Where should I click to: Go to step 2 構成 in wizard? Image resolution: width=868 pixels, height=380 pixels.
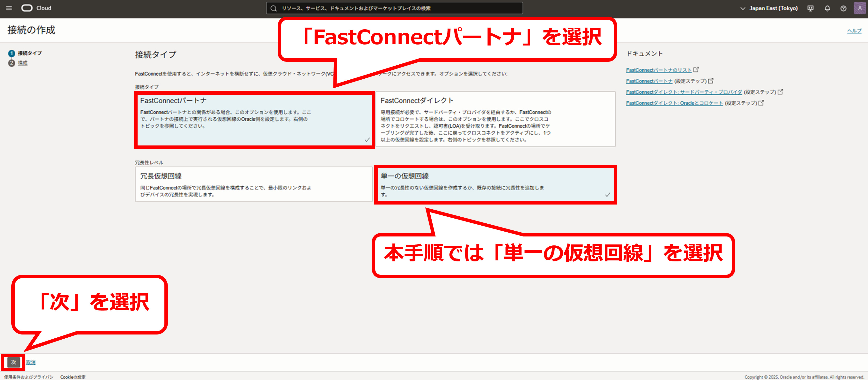click(x=22, y=63)
